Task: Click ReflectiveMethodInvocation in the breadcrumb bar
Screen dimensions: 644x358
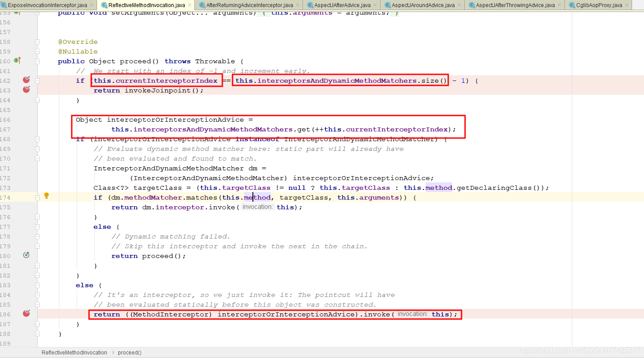Action: pos(74,353)
